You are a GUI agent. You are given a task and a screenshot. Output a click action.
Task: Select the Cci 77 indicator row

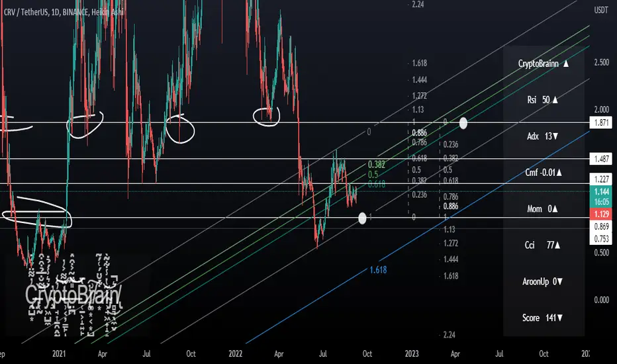click(544, 245)
